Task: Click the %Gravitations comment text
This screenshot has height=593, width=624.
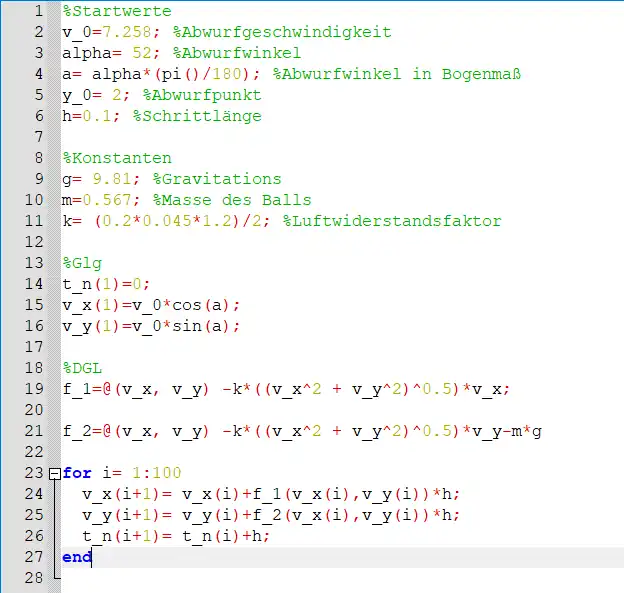Action: (217, 179)
